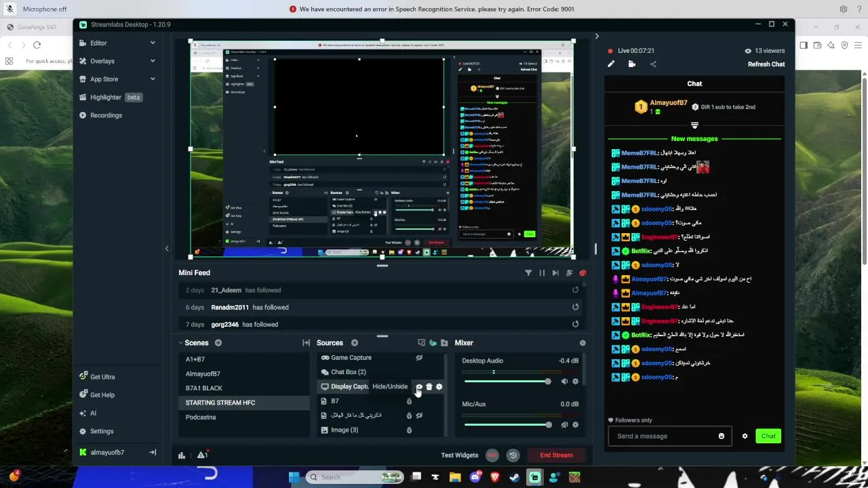Unhide the Game Capture source
Viewport: 868px width, 488px height.
(x=419, y=358)
